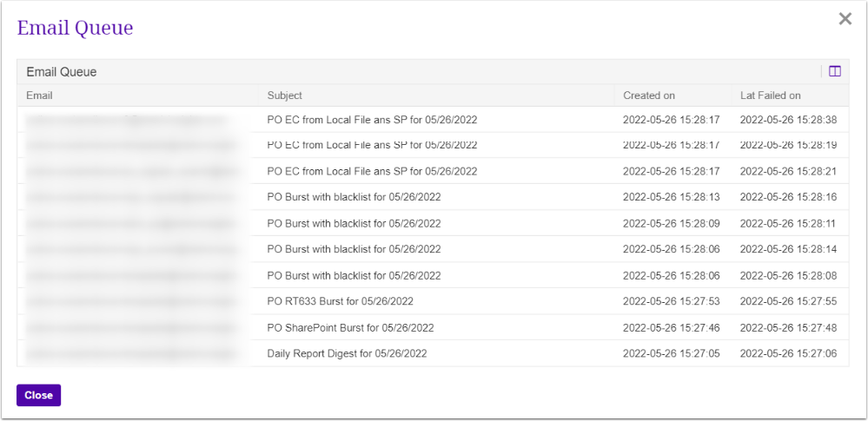Open the column chooser icon in the panel header
This screenshot has width=868, height=421.
click(835, 72)
